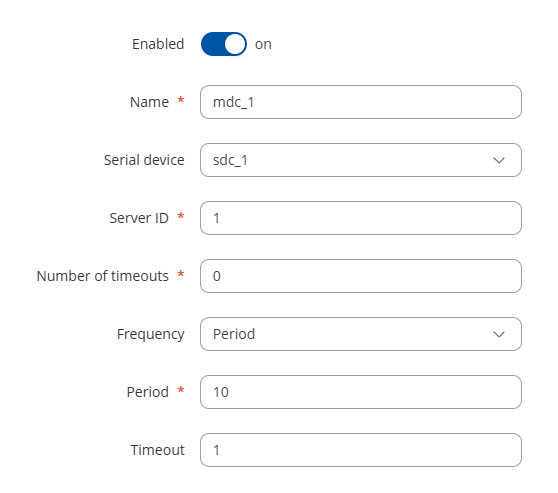Click the Enabled label
Screen dimensions: 558x493
pyautogui.click(x=158, y=44)
